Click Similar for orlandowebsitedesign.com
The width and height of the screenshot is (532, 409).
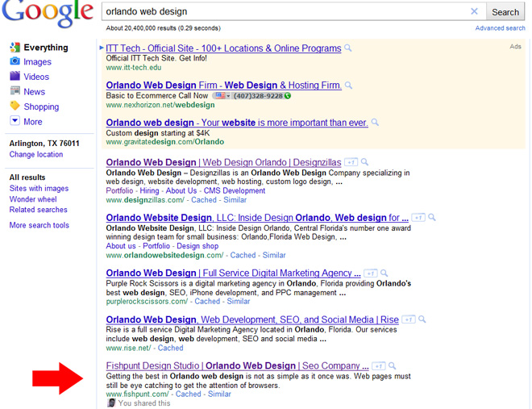(274, 255)
